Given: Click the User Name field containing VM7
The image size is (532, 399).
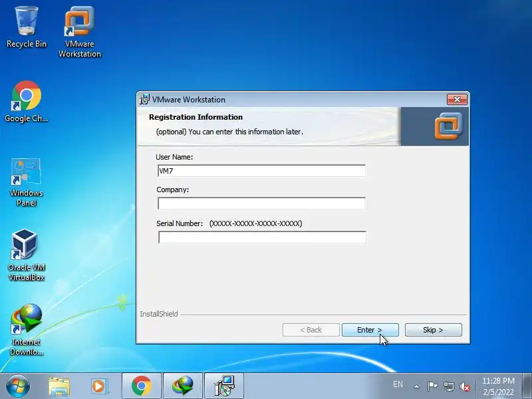Looking at the screenshot, I should click(261, 171).
